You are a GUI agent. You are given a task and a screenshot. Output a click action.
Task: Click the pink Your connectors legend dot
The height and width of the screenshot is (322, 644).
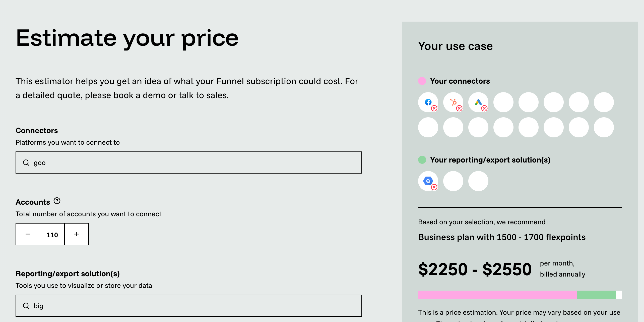tap(422, 81)
